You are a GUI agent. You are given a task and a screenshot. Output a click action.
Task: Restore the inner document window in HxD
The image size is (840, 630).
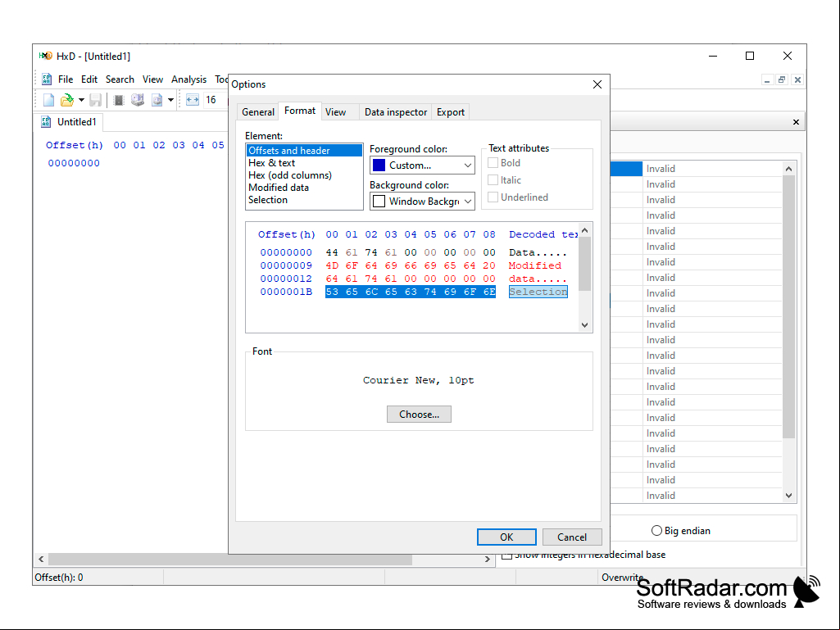[782, 79]
